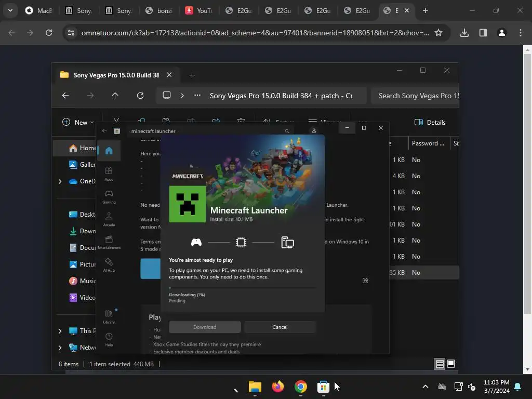Open AI Hub in Microsoft Store sidebar
The image size is (532, 399).
click(x=109, y=264)
